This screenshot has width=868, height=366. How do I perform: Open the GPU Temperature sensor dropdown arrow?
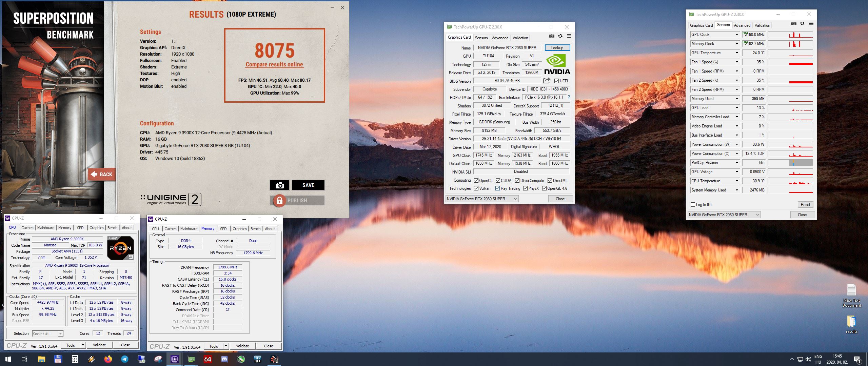click(736, 53)
